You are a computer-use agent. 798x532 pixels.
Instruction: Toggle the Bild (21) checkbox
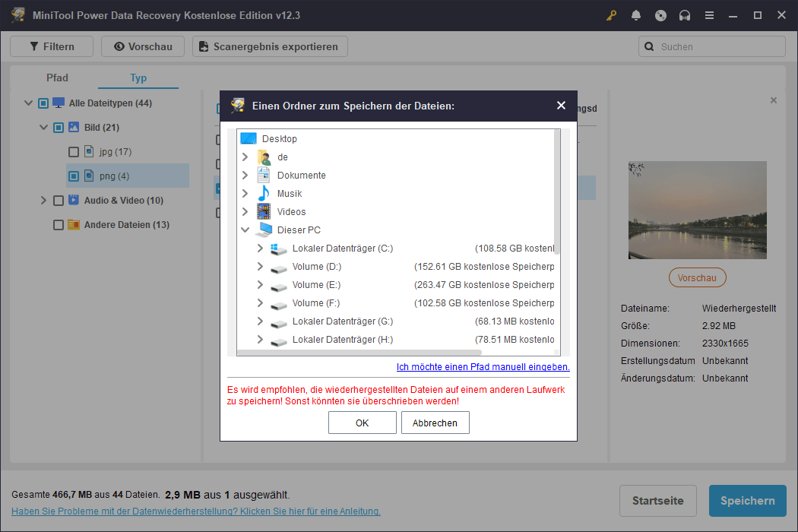click(59, 127)
